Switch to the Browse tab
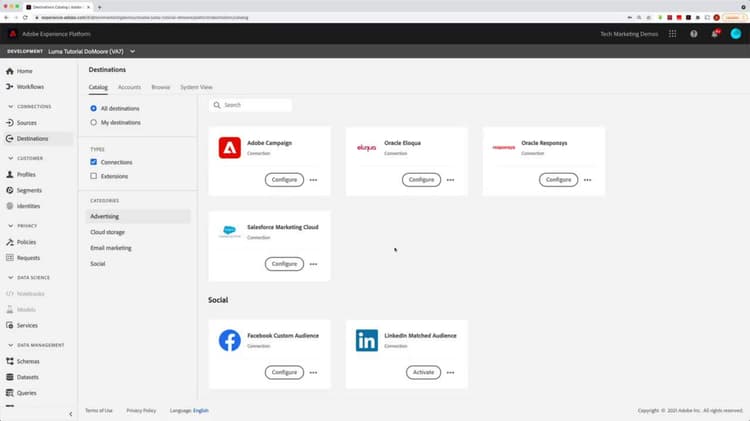Viewport: 750px width, 421px height. tap(161, 87)
